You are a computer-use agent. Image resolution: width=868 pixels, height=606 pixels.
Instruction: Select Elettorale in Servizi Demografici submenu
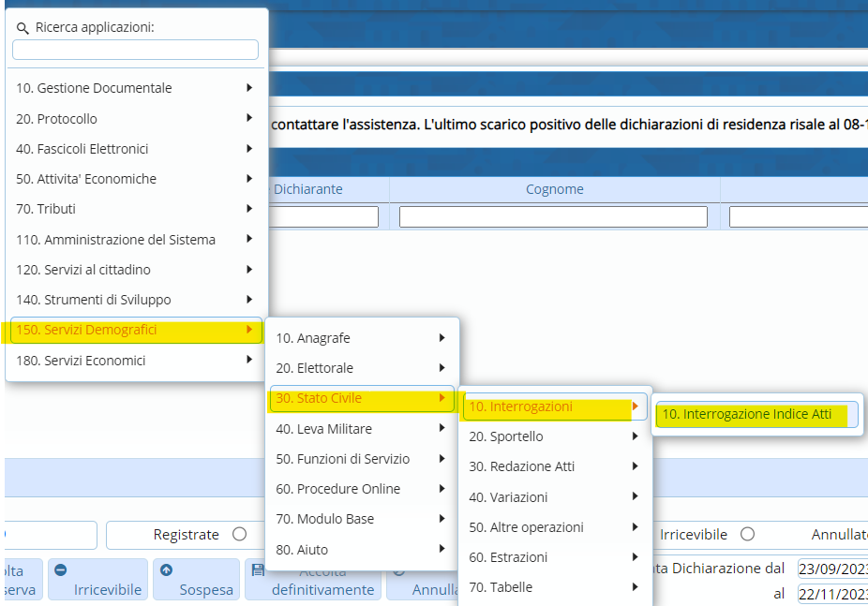tap(314, 368)
